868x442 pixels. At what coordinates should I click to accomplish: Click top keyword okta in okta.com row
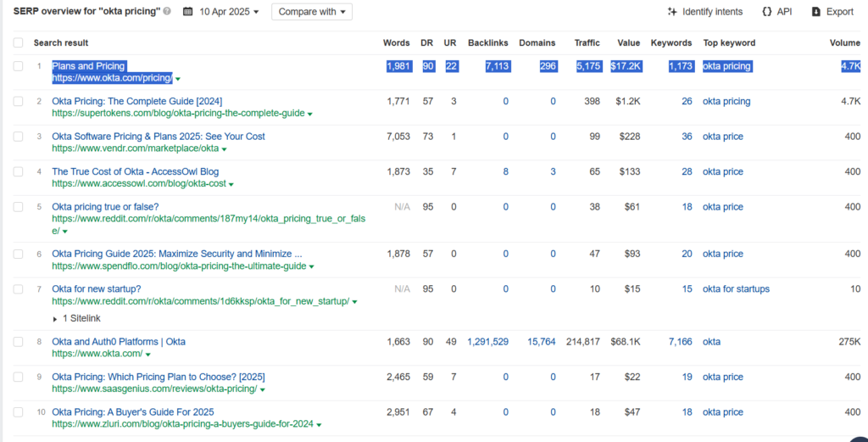click(712, 342)
